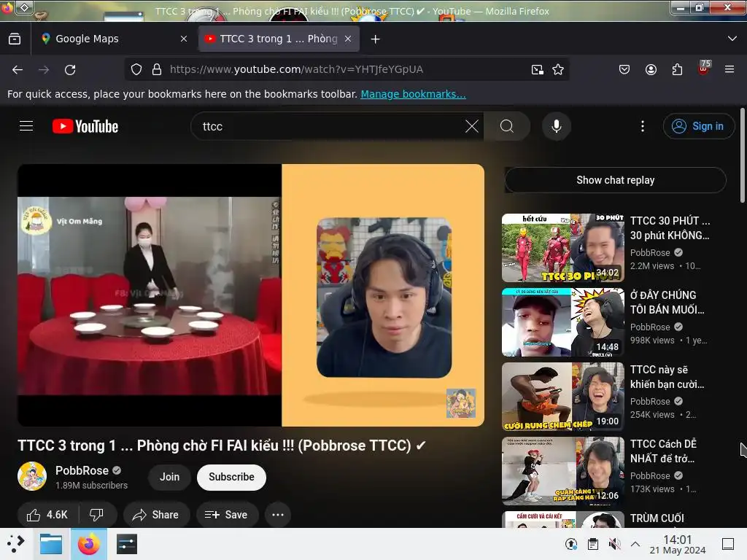Expand the list all tabs chevron

(732, 39)
